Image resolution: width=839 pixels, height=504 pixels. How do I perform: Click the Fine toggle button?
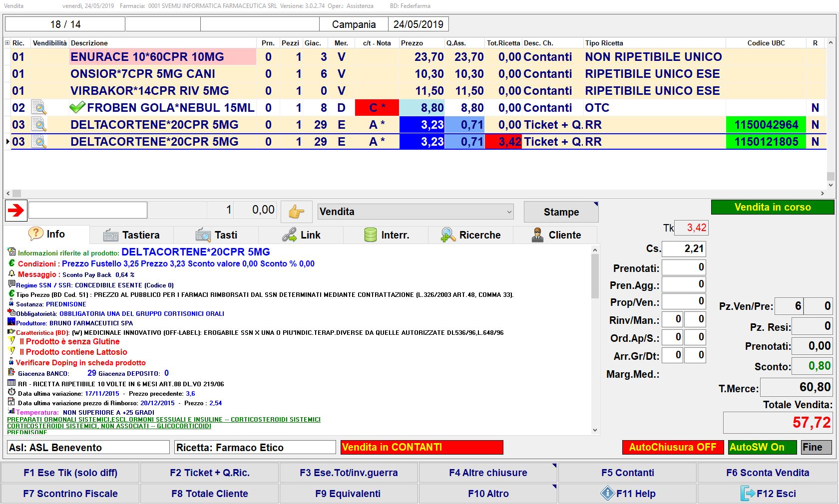coord(816,447)
